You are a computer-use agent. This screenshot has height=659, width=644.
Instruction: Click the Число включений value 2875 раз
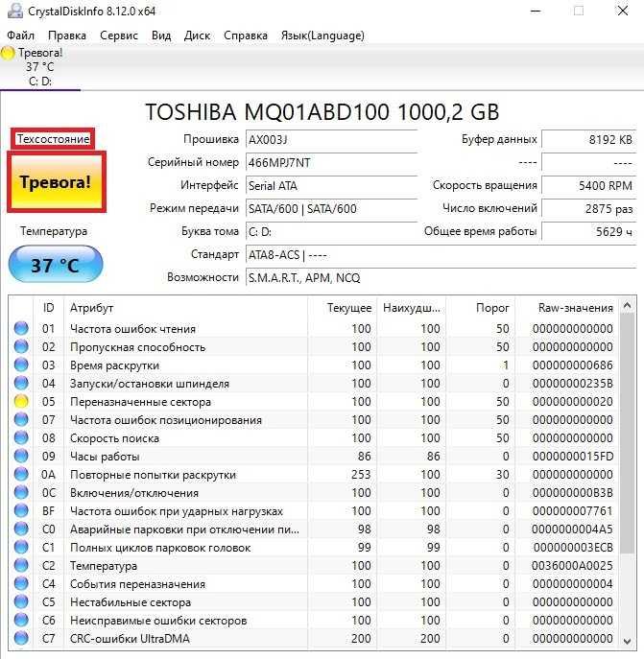[x=588, y=208]
